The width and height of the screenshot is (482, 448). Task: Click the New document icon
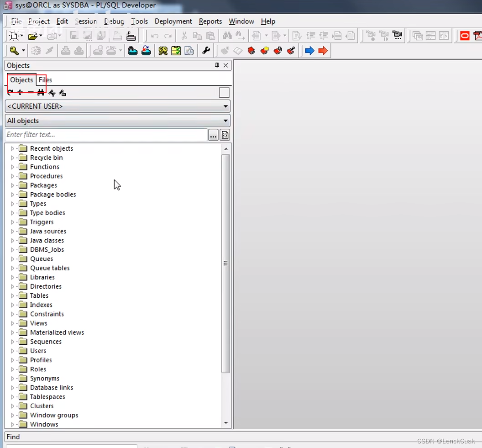pyautogui.click(x=14, y=36)
